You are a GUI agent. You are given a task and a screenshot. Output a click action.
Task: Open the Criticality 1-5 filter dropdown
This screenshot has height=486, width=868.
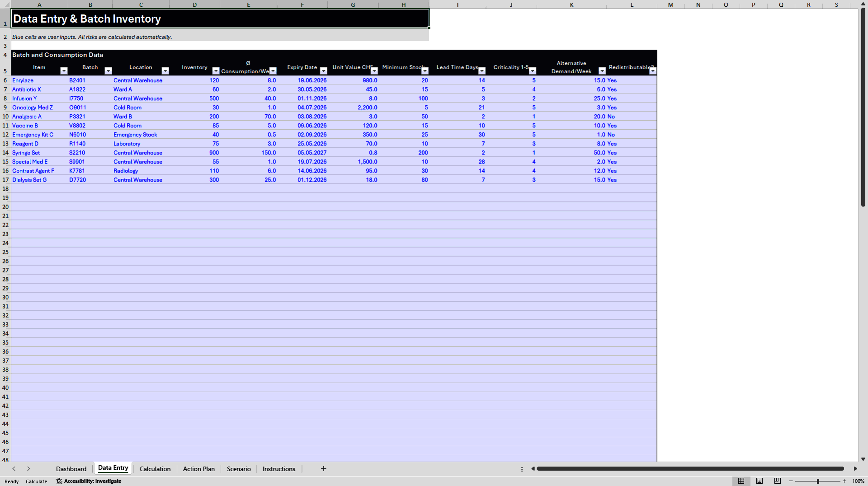532,71
